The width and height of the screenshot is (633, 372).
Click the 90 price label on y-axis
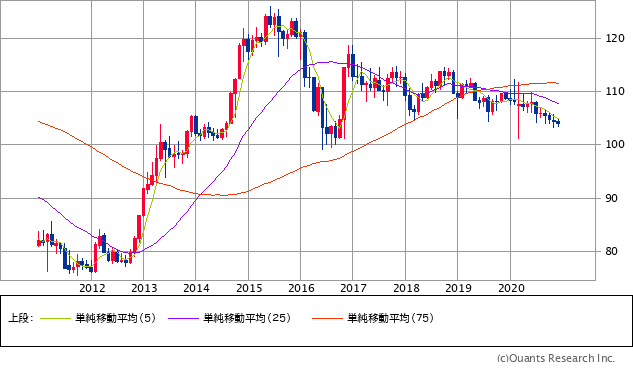612,198
